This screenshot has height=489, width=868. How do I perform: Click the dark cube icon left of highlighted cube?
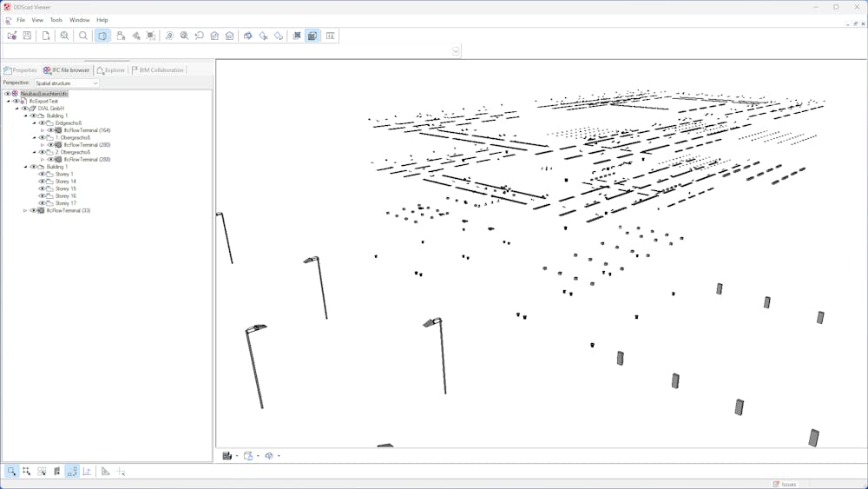(x=297, y=36)
